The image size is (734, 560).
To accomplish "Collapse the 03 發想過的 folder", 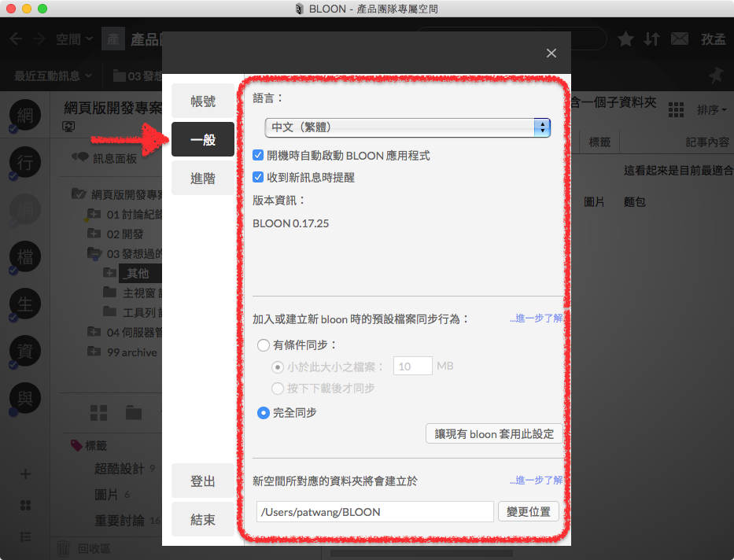I will (94, 253).
